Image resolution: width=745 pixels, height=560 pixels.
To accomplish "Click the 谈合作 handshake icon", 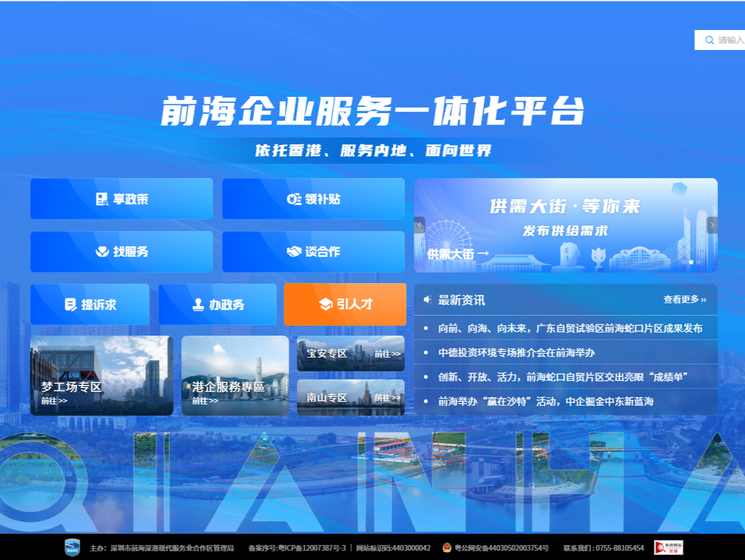I will pyautogui.click(x=294, y=252).
